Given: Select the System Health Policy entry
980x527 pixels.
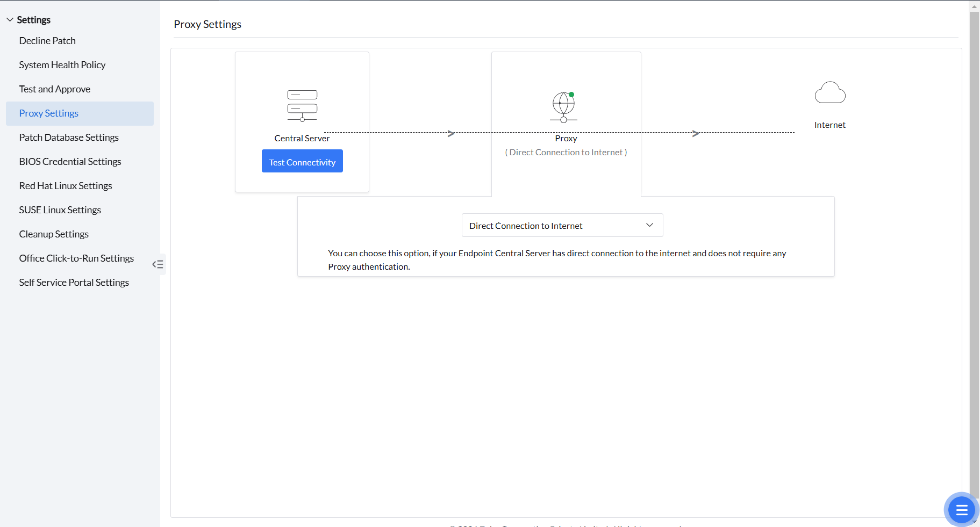Looking at the screenshot, I should (x=62, y=64).
